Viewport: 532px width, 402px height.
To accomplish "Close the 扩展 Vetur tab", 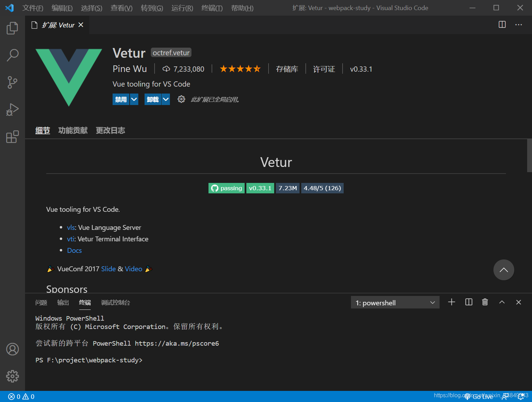I will coord(81,25).
